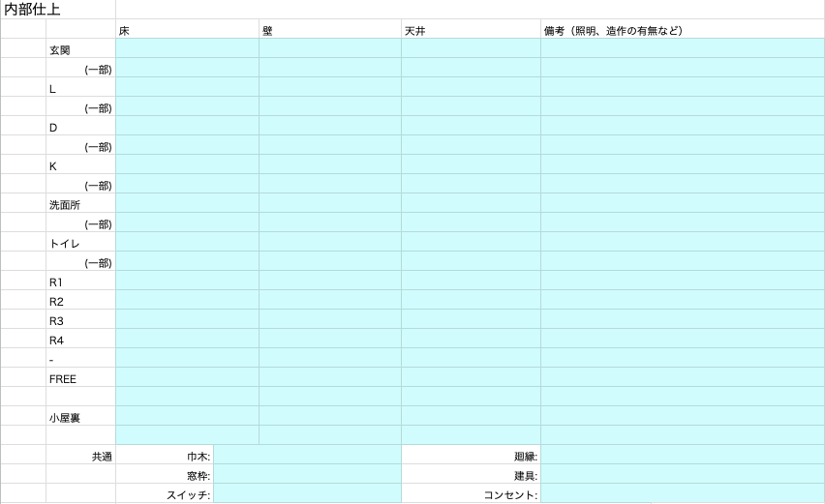Select the 床 column header cell

pyautogui.click(x=187, y=30)
